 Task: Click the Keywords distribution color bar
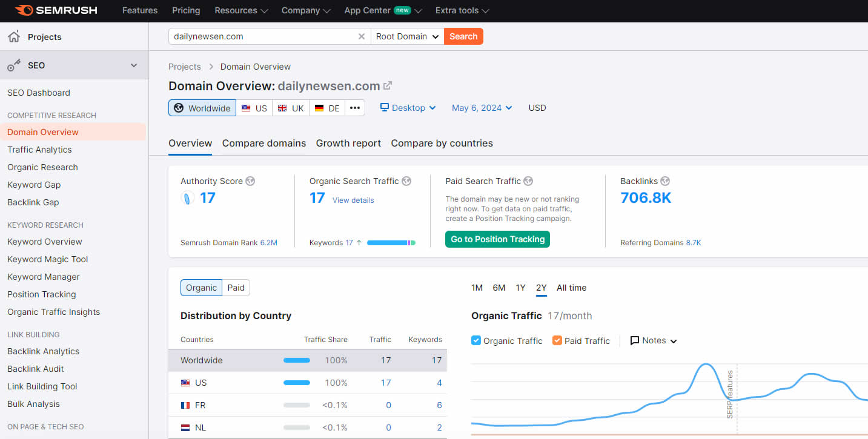[391, 243]
